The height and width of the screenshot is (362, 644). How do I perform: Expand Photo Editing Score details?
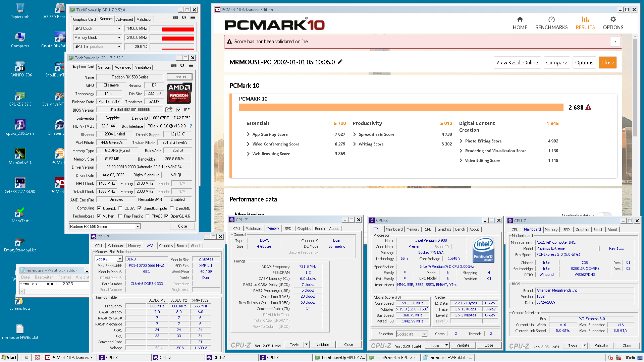coord(461,141)
